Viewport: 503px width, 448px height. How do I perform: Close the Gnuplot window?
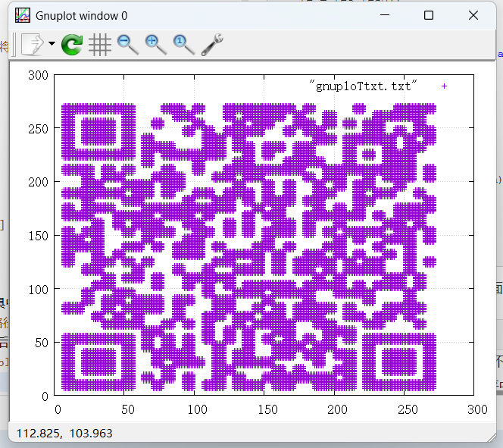473,15
